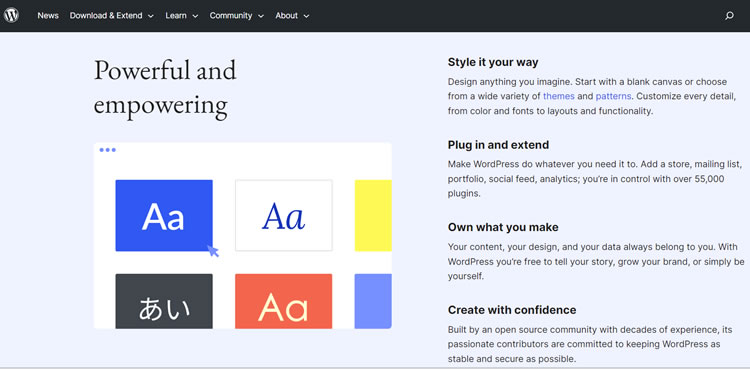Select the dark gray Japanese あい tile
750x369 pixels.
click(164, 301)
